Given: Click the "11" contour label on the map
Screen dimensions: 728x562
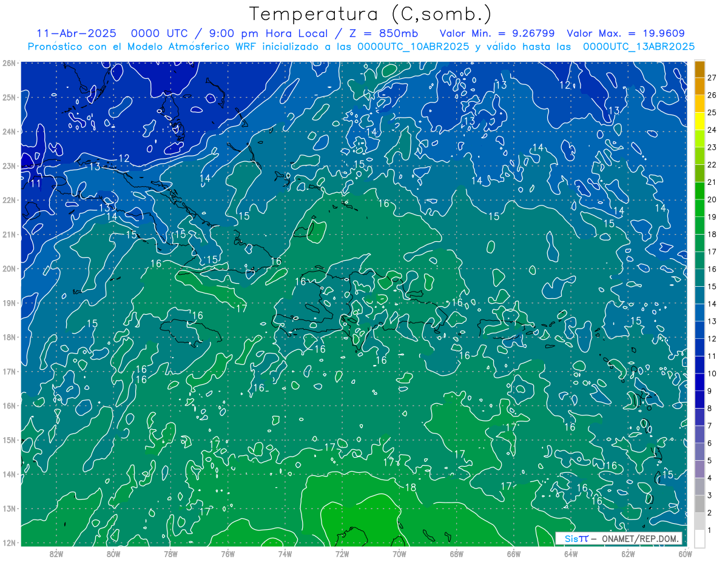Looking at the screenshot, I should [36, 182].
